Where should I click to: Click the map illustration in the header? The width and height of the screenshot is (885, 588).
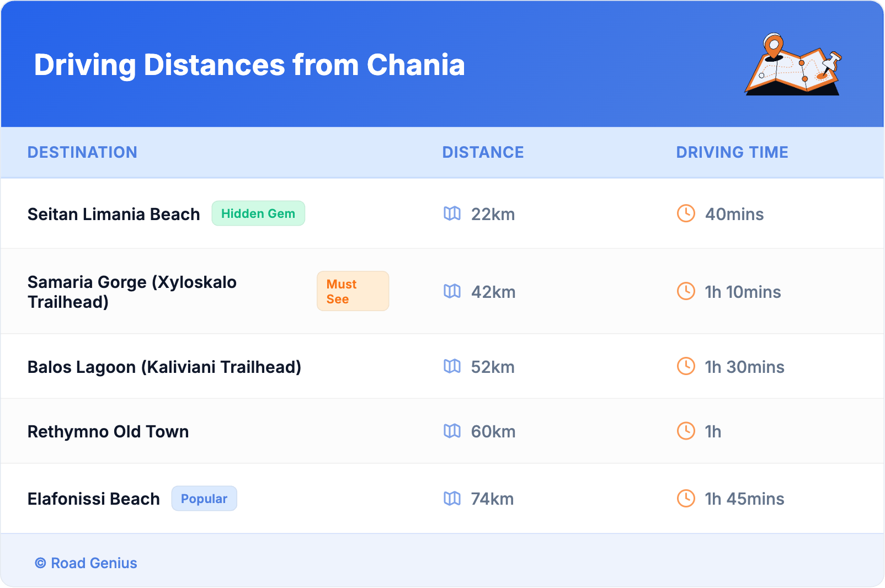(x=793, y=65)
